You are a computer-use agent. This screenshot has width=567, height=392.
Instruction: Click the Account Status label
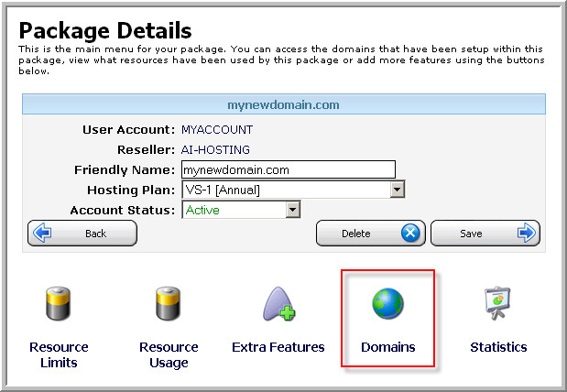coord(123,210)
